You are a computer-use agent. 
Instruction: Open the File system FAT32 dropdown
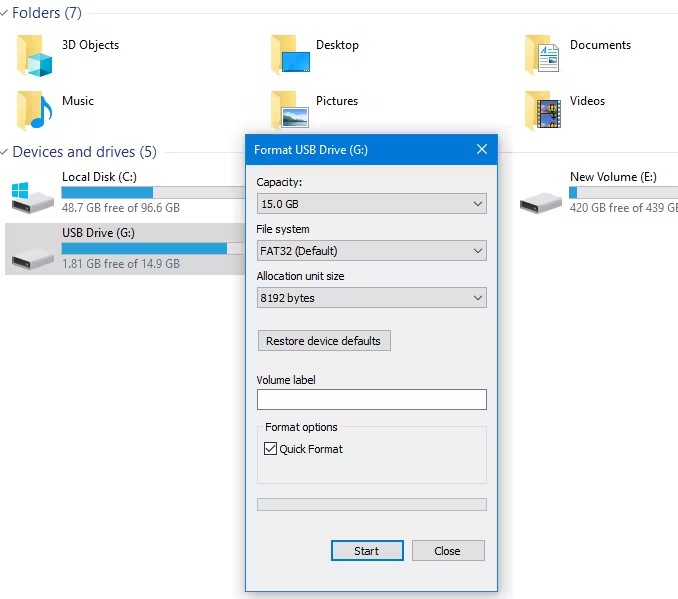(x=371, y=251)
